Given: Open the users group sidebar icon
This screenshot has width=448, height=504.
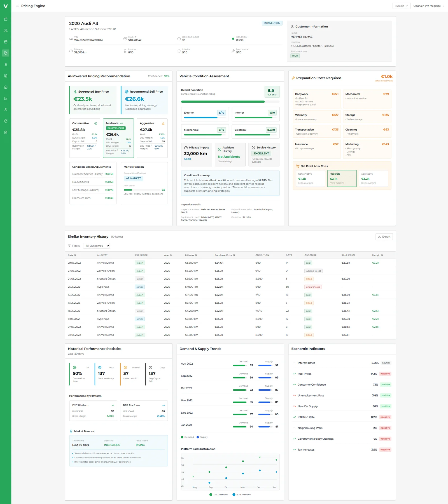Looking at the screenshot, I should click(6, 31).
